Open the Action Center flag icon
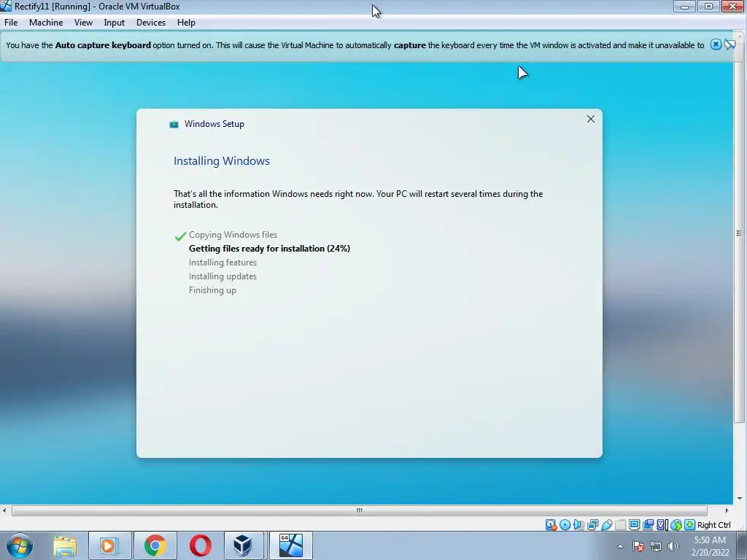This screenshot has height=560, width=747. click(638, 546)
